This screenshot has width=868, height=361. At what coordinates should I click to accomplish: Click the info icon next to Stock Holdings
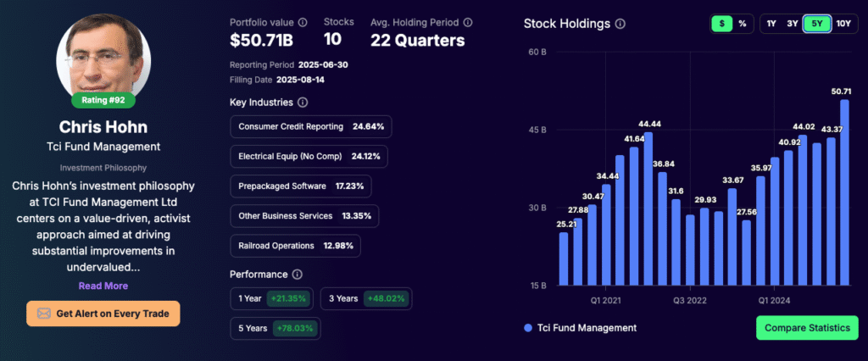(620, 24)
